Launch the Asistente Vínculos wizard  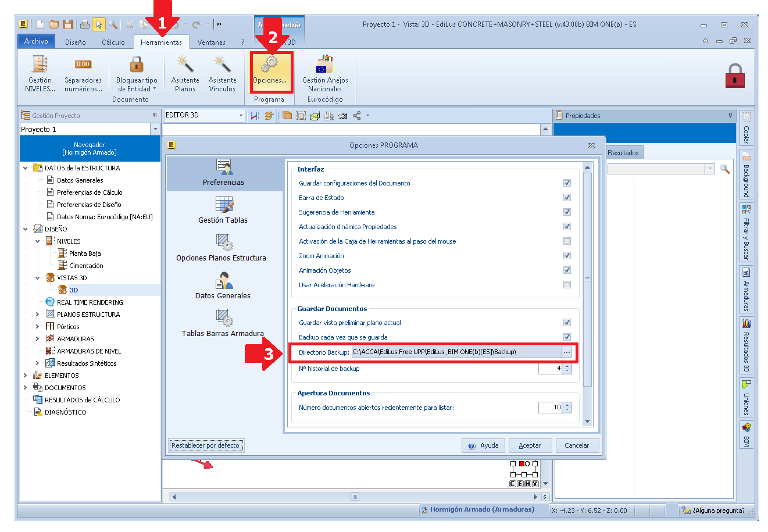[222, 73]
